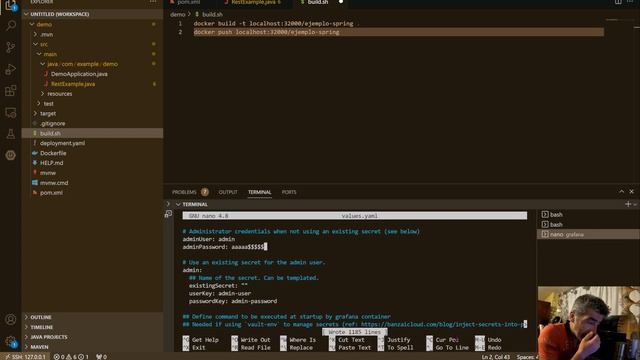Collapse the main folder
The height and width of the screenshot is (360, 640).
click(50, 54)
